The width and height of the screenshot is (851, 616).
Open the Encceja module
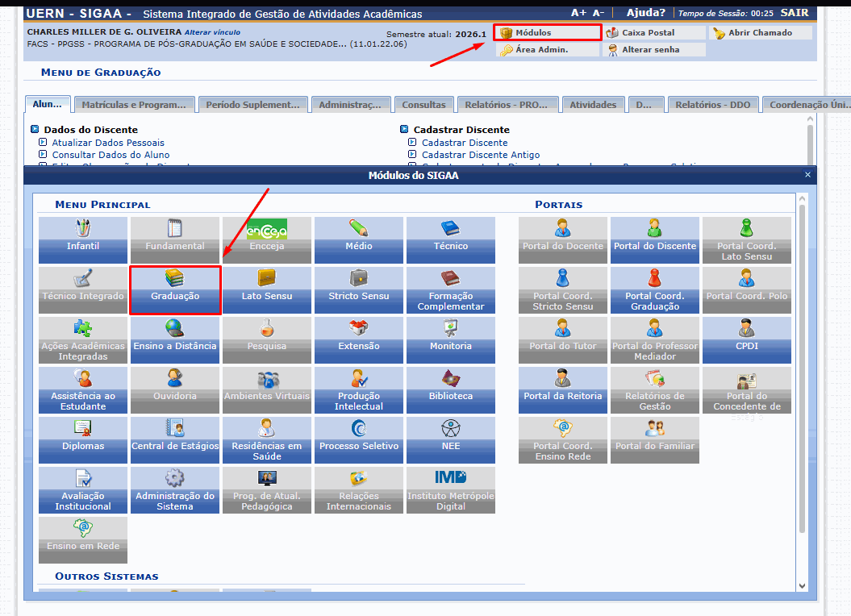(x=267, y=240)
